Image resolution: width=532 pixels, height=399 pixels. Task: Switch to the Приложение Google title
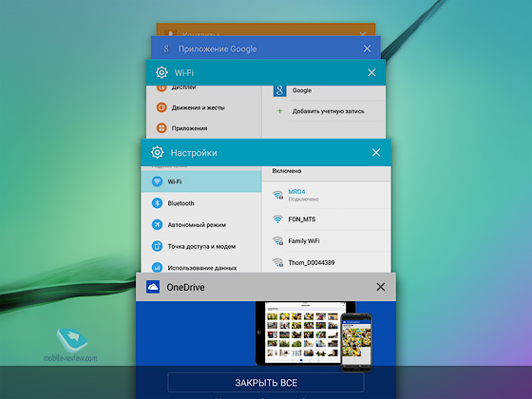coord(218,48)
